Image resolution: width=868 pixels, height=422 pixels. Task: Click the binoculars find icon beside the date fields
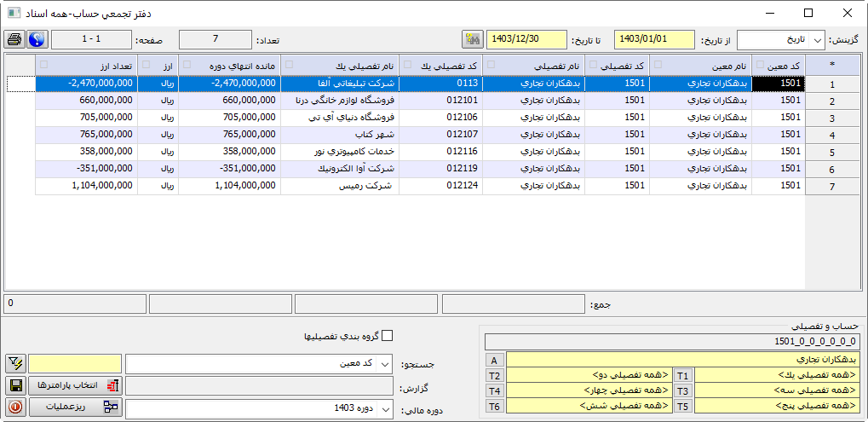(472, 39)
